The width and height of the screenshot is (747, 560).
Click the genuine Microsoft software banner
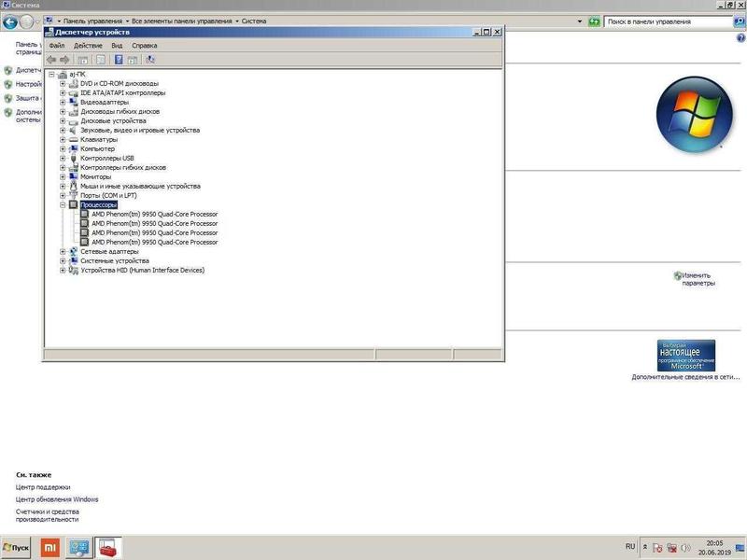(x=686, y=356)
